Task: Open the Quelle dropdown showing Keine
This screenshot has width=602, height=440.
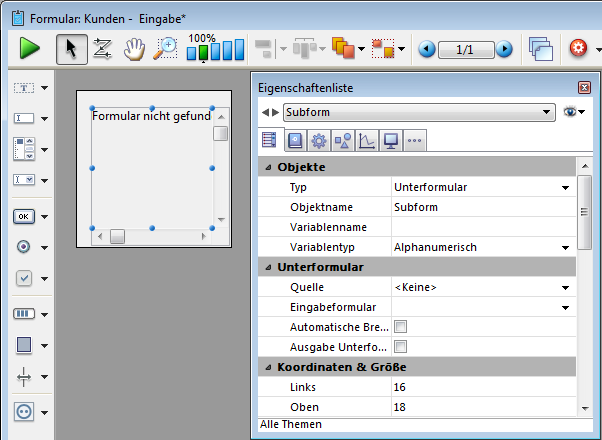Action: [565, 287]
